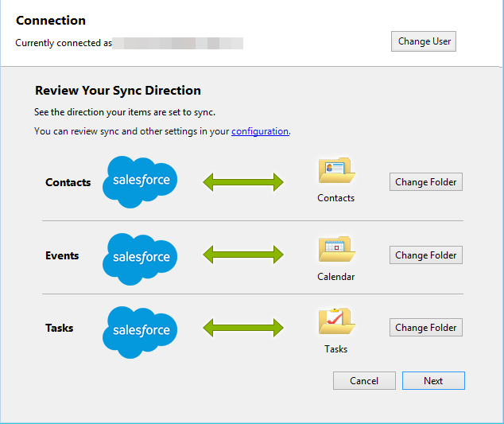
Task: Click Contacts caption under folder icon
Action: pos(336,198)
